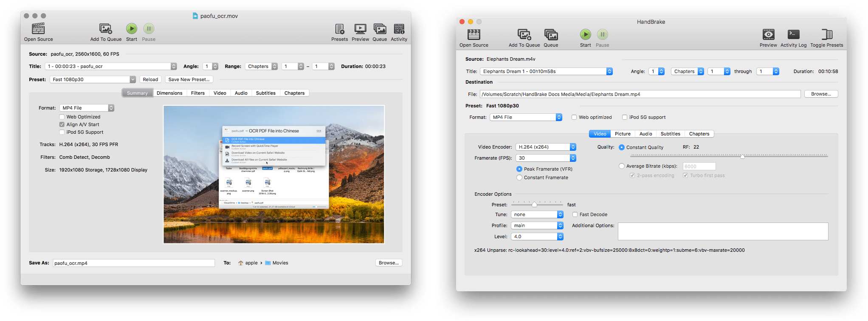
Task: Expand the Framerate (FPS) dropdown
Action: coord(546,158)
